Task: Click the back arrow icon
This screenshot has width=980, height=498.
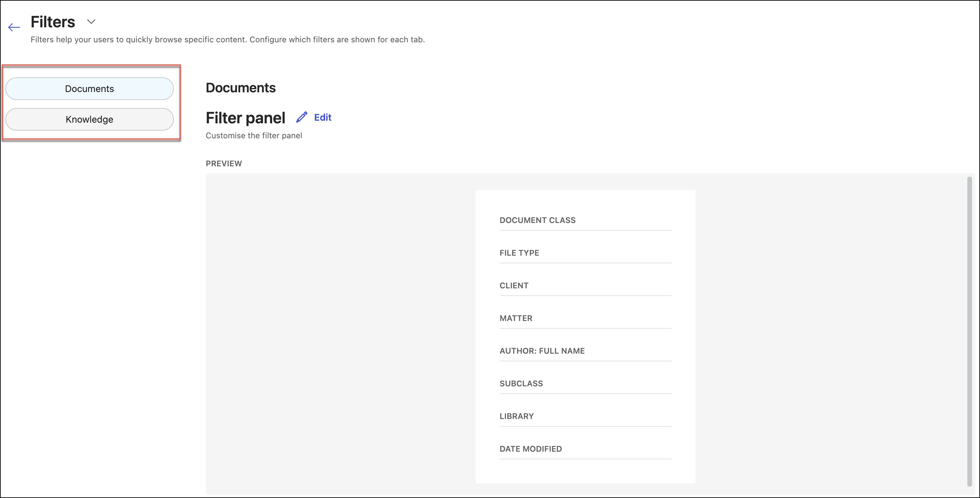Action: 14,27
